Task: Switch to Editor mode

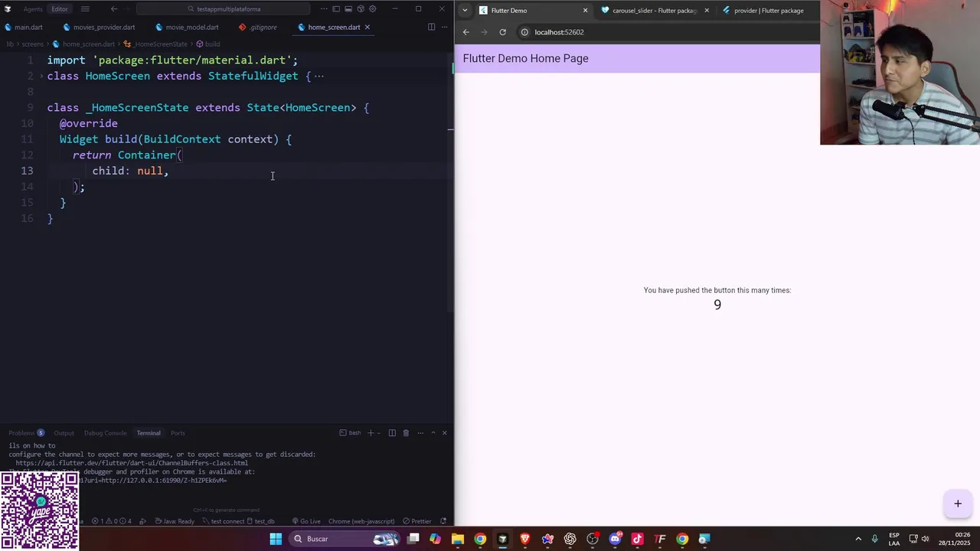Action: pyautogui.click(x=60, y=9)
